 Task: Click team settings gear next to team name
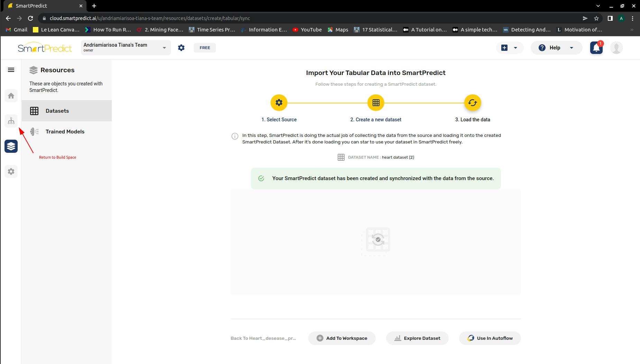click(x=181, y=48)
